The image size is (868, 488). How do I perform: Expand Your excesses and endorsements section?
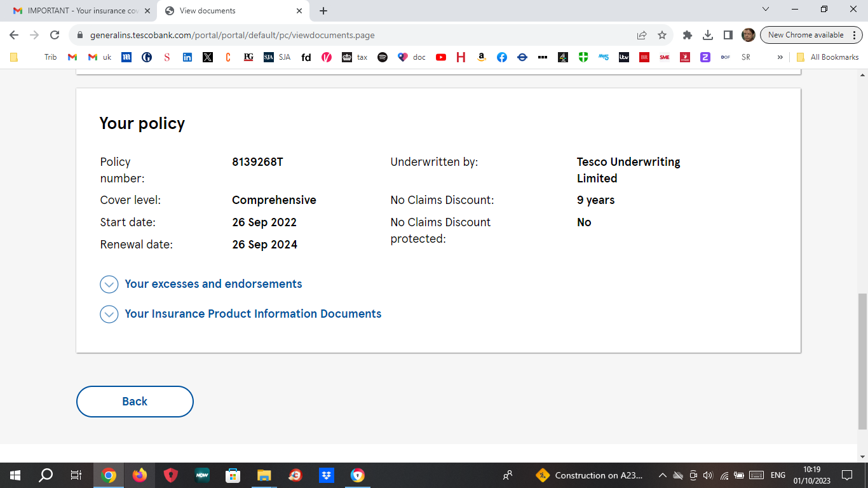point(201,284)
